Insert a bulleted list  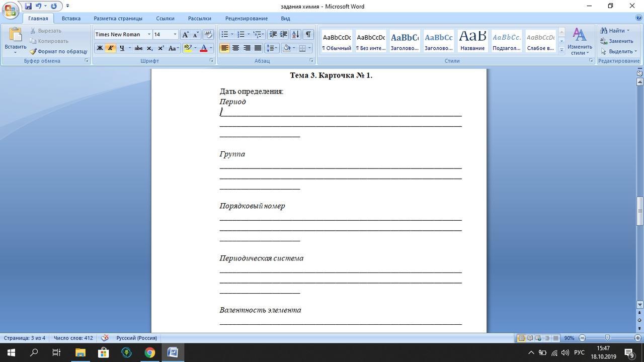point(225,34)
